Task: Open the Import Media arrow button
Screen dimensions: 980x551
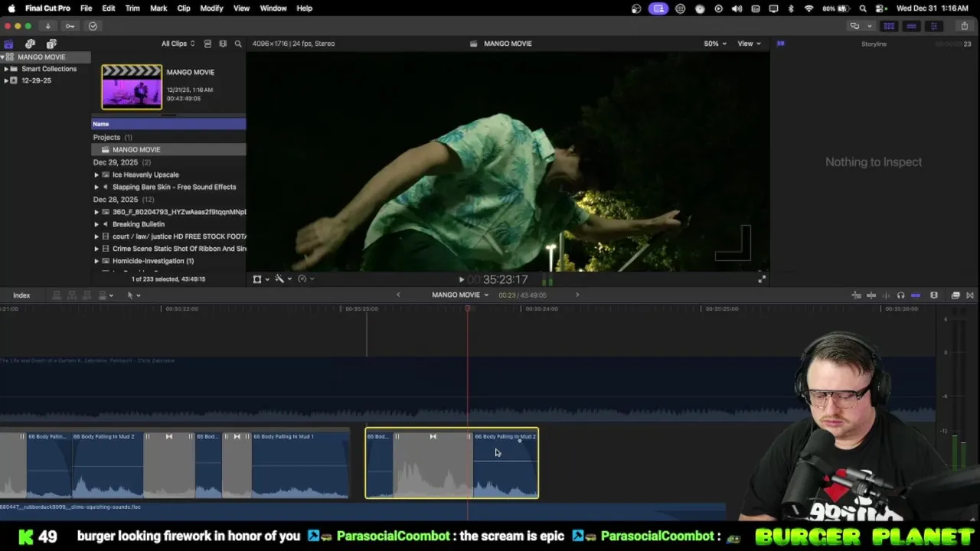Action: tap(47, 26)
